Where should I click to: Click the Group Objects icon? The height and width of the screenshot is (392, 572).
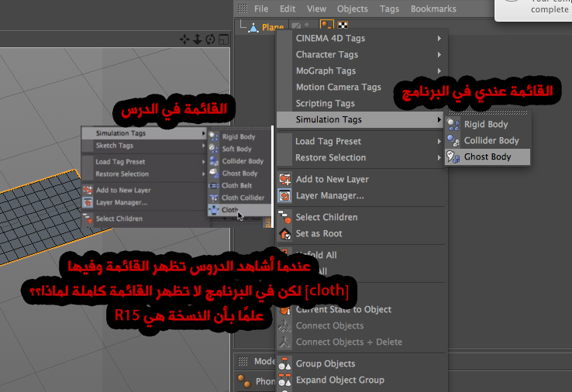coord(285,363)
